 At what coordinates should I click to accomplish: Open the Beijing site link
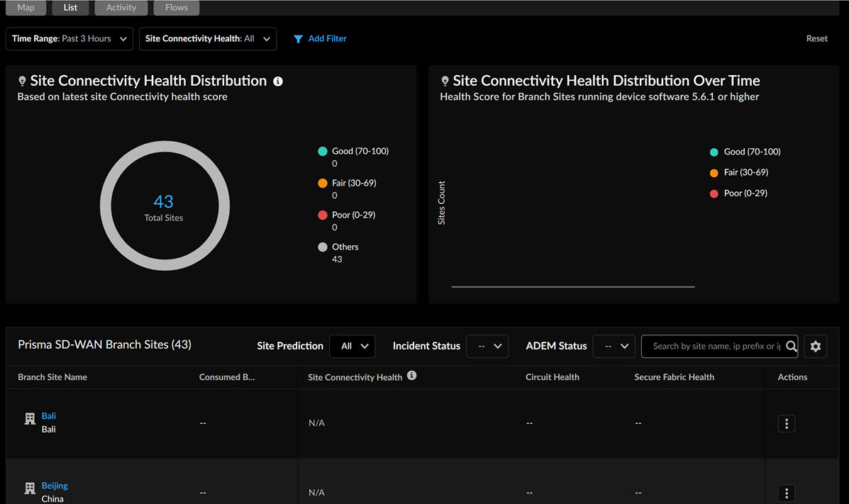tap(55, 486)
